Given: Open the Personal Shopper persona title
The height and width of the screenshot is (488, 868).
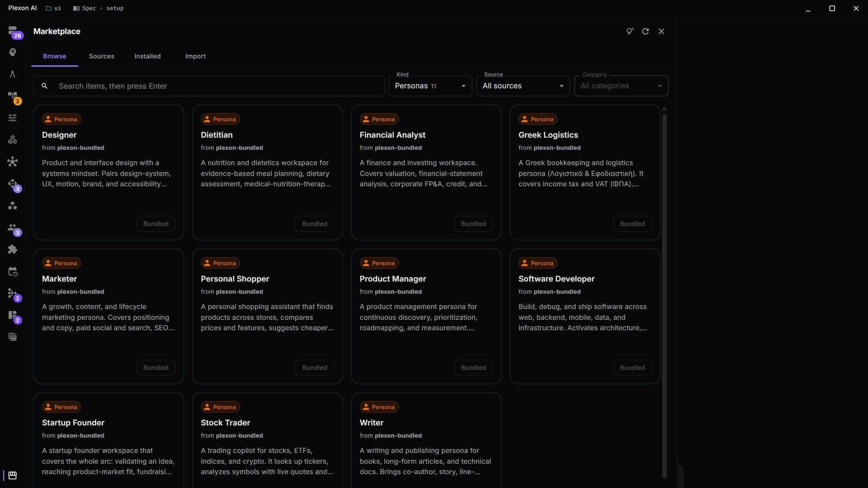Looking at the screenshot, I should pos(235,279).
